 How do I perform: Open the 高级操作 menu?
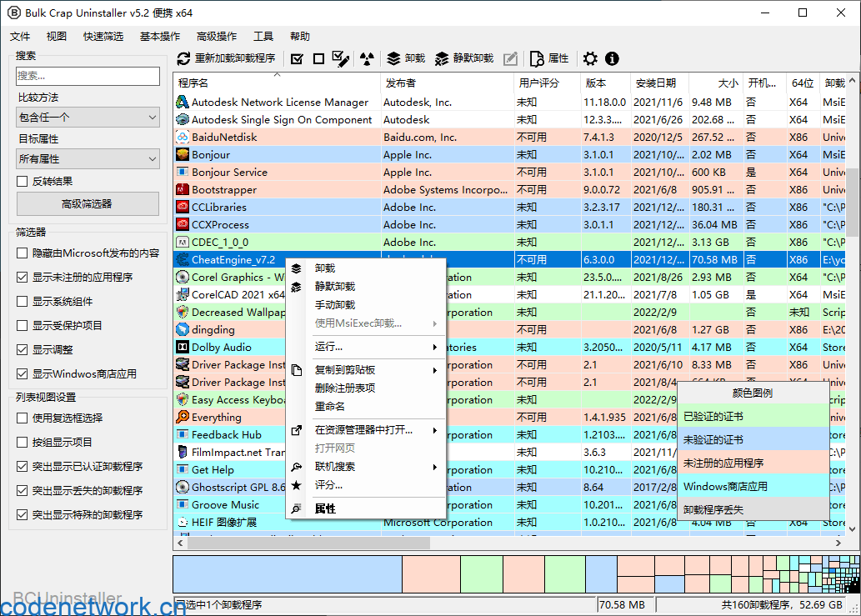217,36
